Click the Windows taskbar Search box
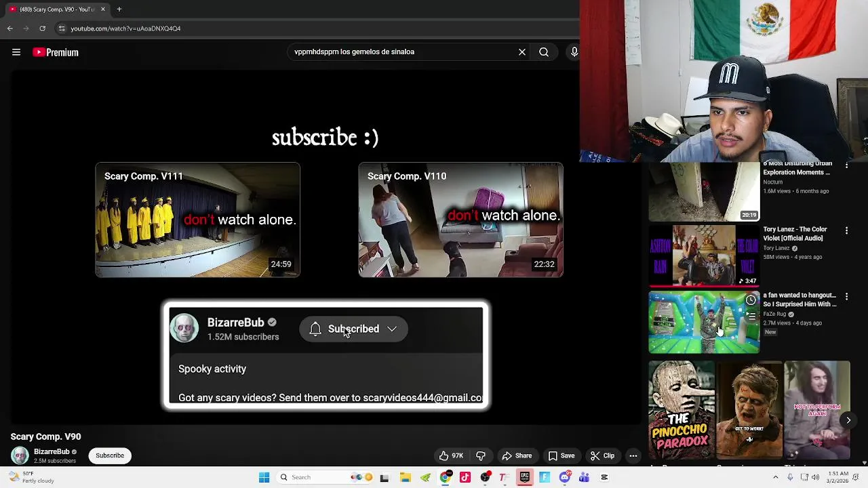The height and width of the screenshot is (488, 868). coord(325,477)
